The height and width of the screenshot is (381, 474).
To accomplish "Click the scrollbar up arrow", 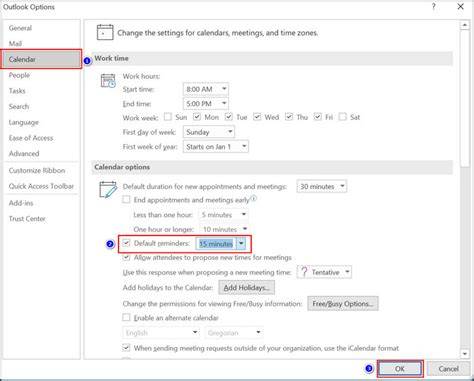I will pos(465,25).
